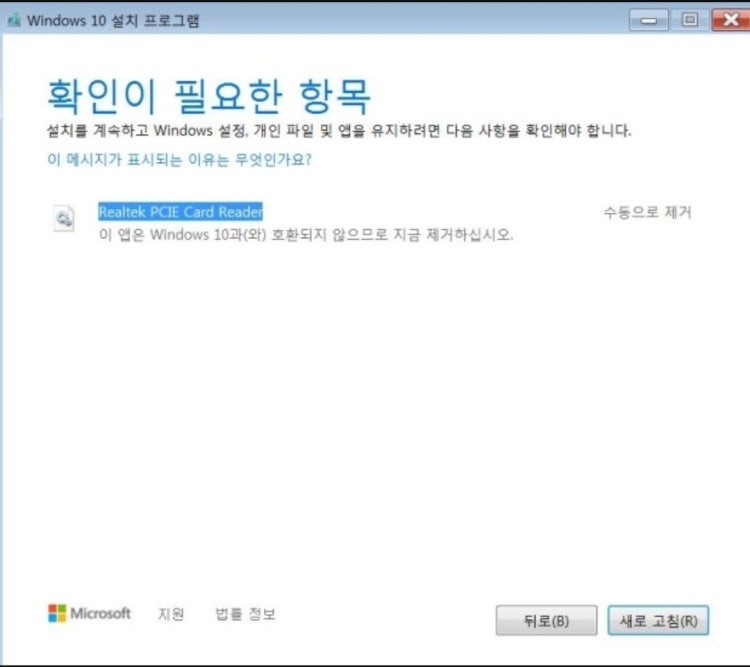The height and width of the screenshot is (667, 750).
Task: Click the Realtek PCIE Card Reader app icon
Action: coord(64,219)
